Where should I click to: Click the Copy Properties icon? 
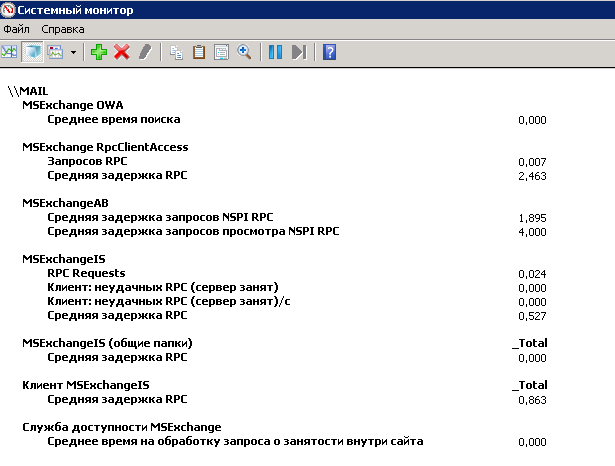[176, 52]
